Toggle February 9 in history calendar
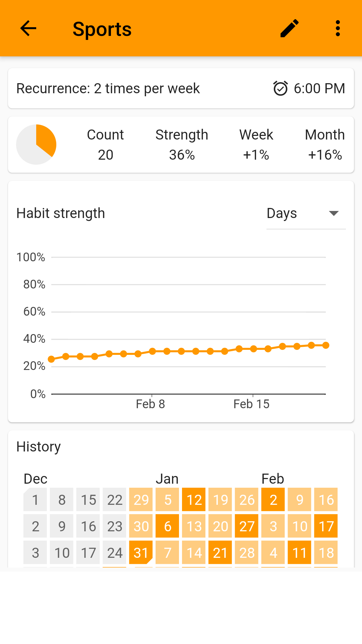Image resolution: width=362 pixels, height=644 pixels. [x=300, y=500]
